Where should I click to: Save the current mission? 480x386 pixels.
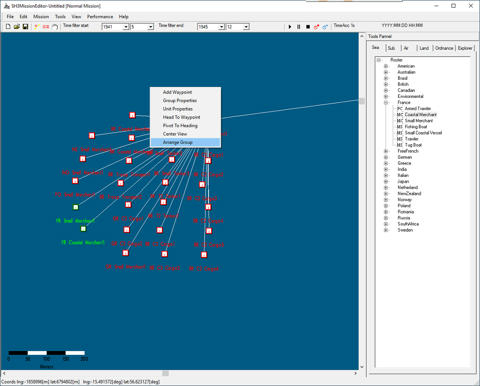click(x=25, y=27)
